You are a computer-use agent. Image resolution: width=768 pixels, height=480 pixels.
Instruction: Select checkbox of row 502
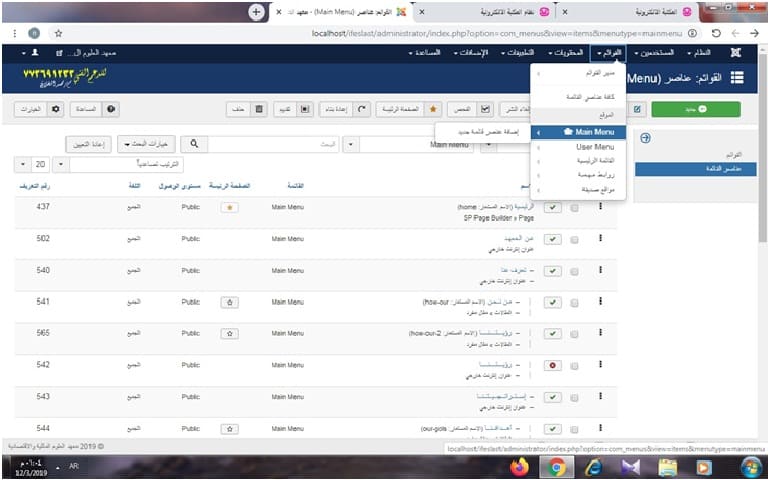click(x=574, y=240)
